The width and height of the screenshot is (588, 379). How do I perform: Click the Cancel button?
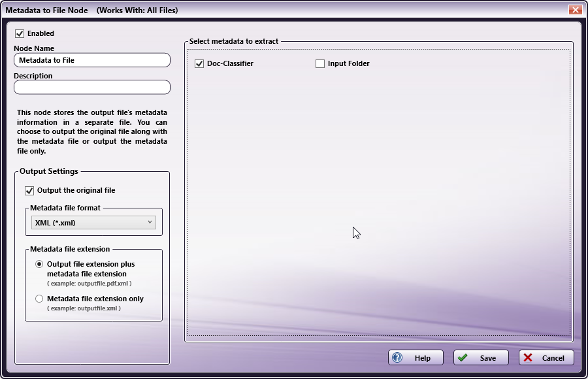coord(546,357)
